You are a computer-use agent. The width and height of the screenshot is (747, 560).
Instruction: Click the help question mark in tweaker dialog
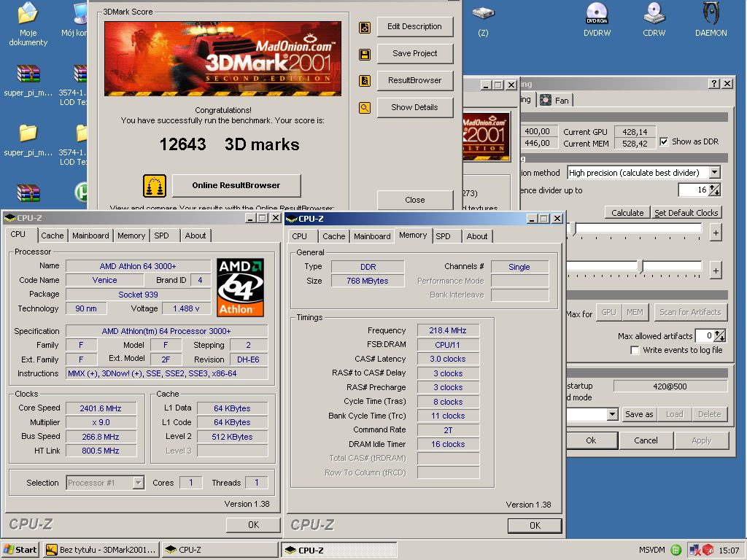coord(713,84)
